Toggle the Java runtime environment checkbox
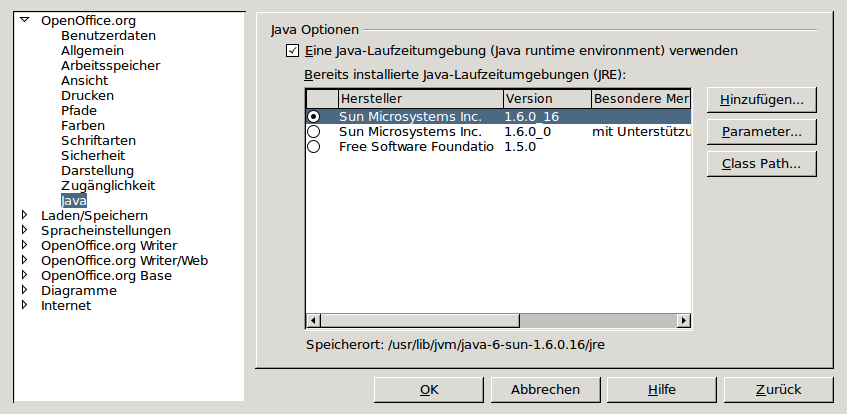 pyautogui.click(x=292, y=50)
